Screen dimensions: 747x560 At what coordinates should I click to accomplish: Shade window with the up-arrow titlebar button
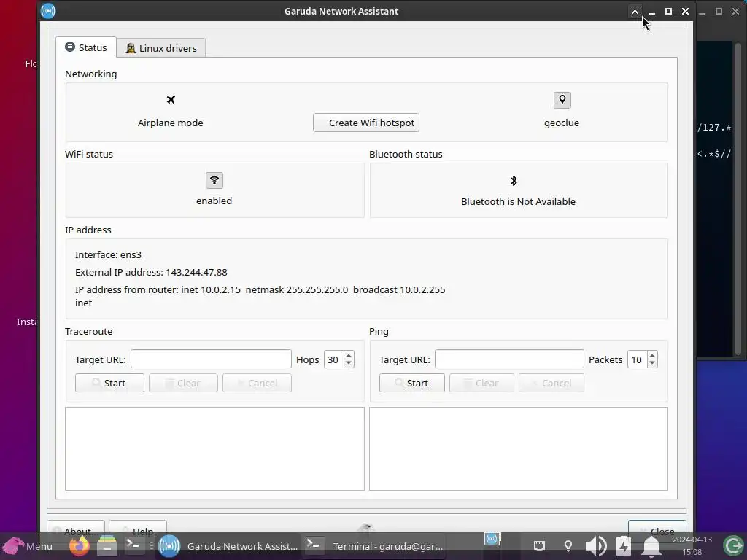635,12
